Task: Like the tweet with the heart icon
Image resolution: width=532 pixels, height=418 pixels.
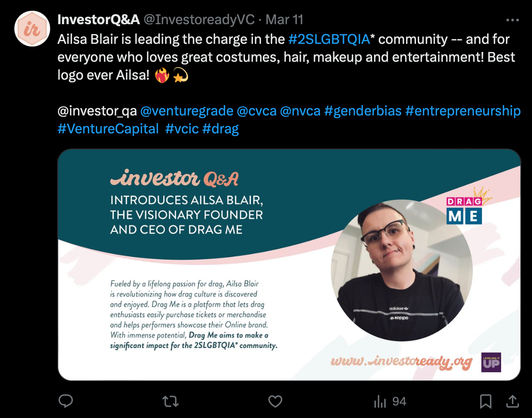Action: pos(275,401)
